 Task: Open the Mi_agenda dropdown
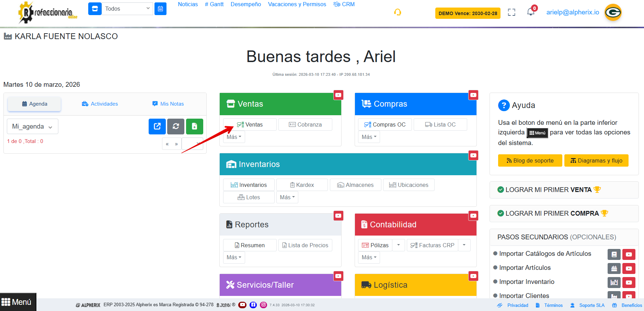32,127
